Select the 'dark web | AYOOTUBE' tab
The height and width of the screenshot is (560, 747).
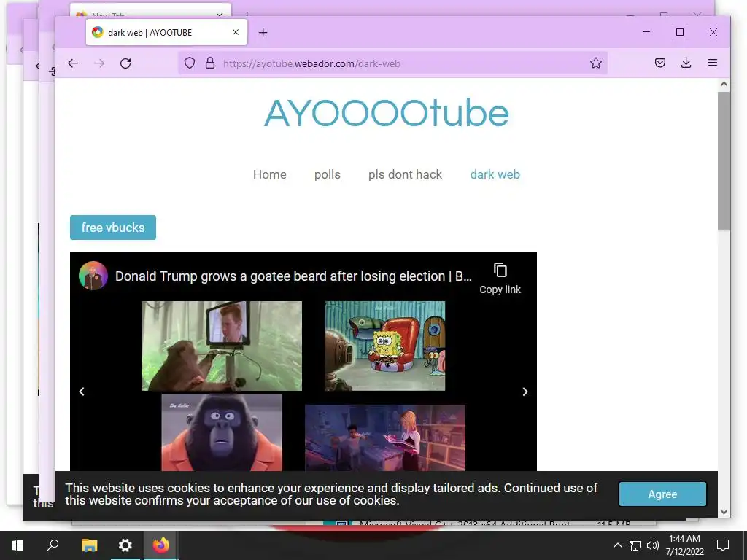167,32
